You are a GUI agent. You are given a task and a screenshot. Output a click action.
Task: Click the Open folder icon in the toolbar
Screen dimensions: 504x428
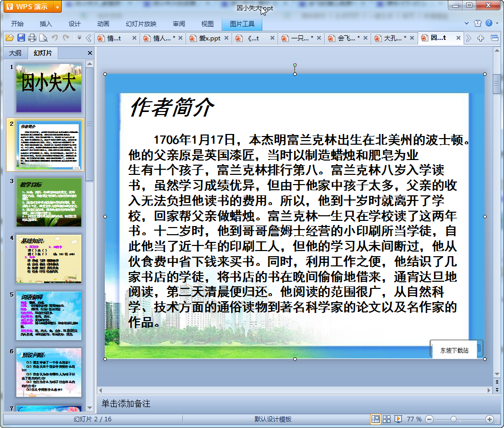click(x=10, y=38)
